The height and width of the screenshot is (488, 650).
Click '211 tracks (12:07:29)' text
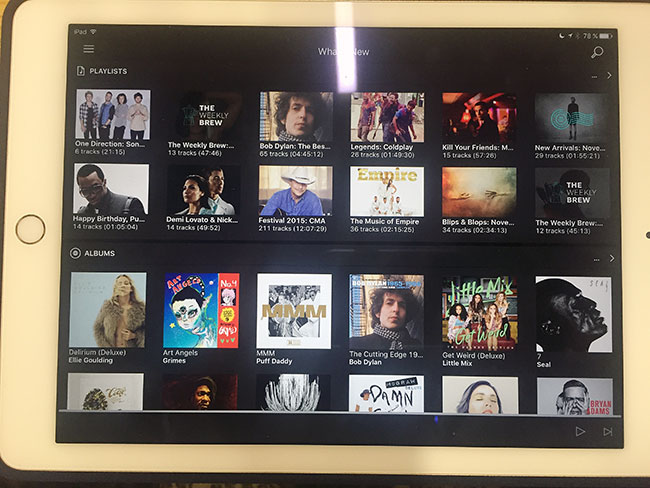tap(293, 228)
